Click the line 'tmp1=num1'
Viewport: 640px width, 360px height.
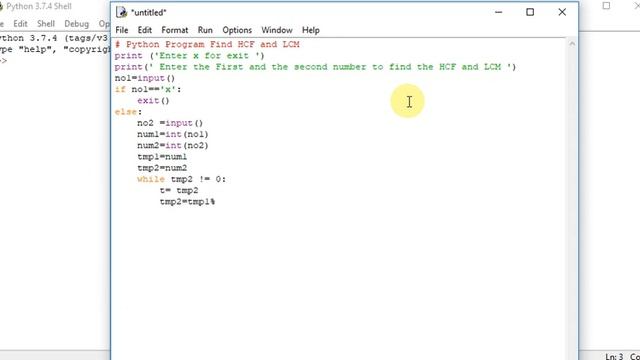tap(162, 156)
